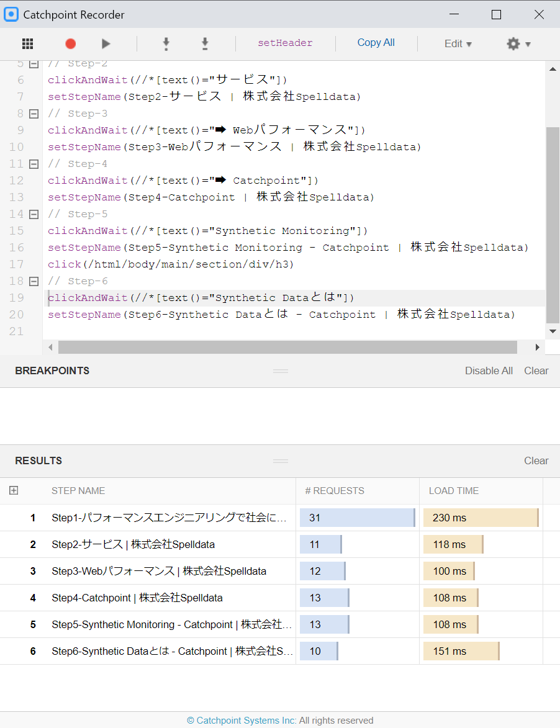Open the settings gear dropdown

(x=518, y=43)
